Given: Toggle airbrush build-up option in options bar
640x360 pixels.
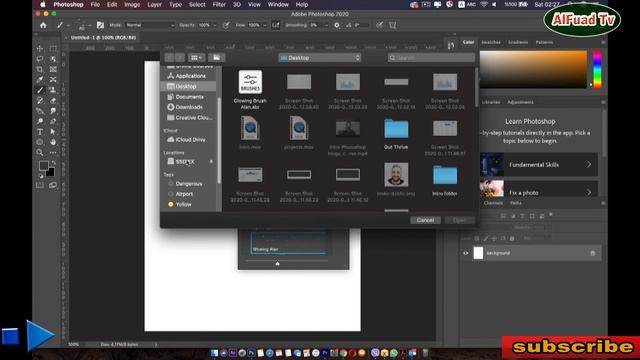Looking at the screenshot, I should (276, 25).
